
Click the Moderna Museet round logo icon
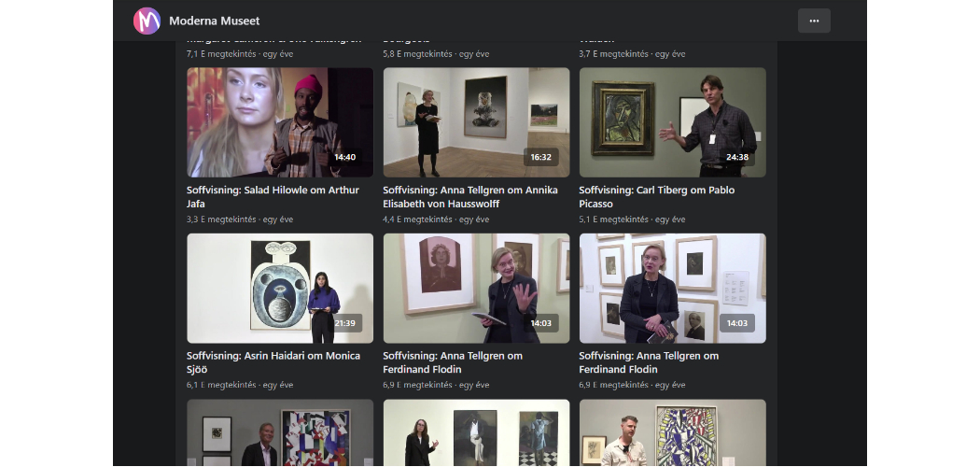(x=147, y=21)
